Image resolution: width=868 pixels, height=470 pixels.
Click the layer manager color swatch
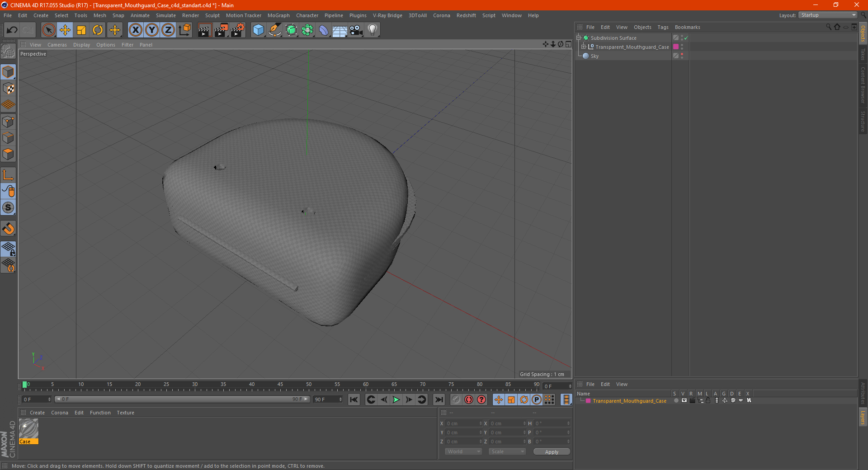click(588, 401)
